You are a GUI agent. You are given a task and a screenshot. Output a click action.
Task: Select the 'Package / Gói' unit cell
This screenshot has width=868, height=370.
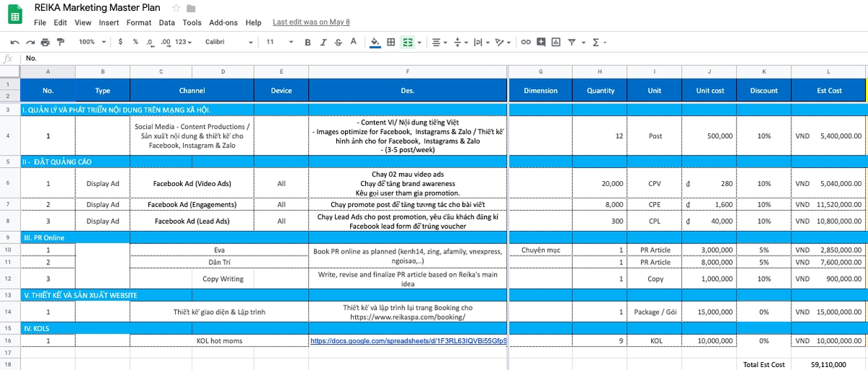pyautogui.click(x=655, y=312)
